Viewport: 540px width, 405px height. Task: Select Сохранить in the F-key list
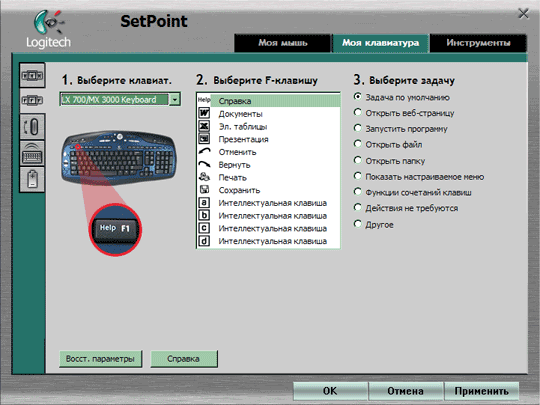pos(268,190)
